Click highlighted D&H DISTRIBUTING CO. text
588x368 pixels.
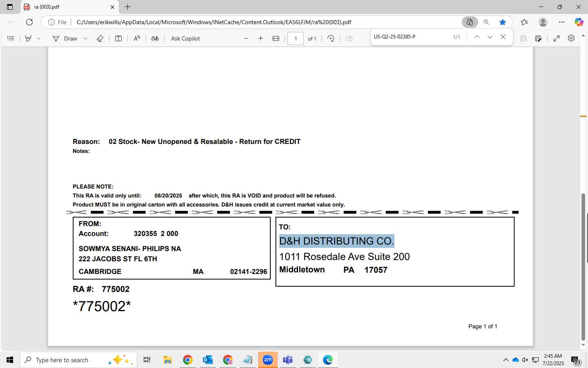click(336, 241)
